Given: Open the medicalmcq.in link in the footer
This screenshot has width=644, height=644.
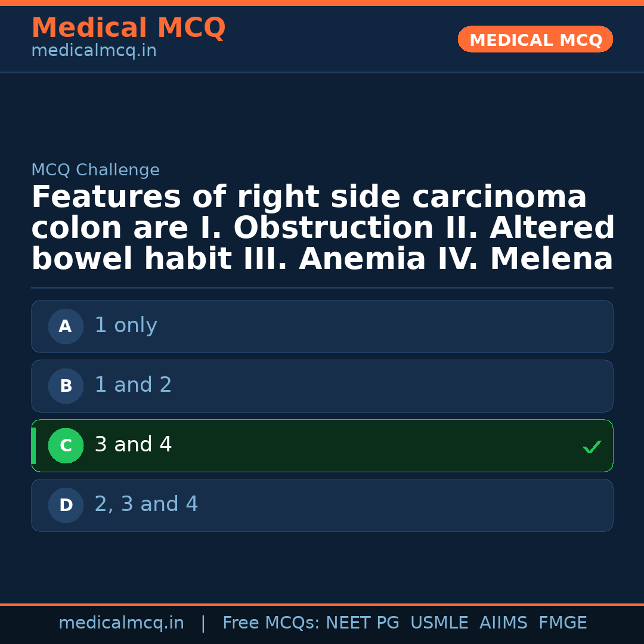Looking at the screenshot, I should (x=122, y=622).
